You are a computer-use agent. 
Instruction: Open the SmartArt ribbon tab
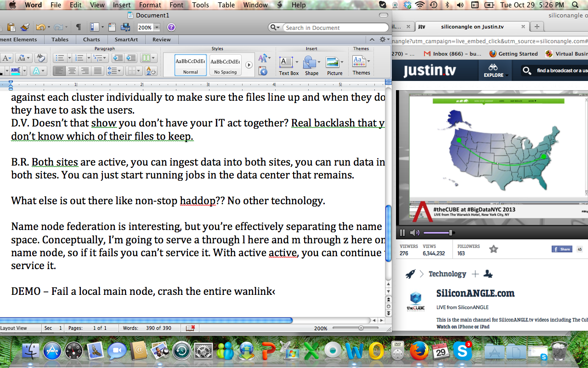tap(126, 40)
